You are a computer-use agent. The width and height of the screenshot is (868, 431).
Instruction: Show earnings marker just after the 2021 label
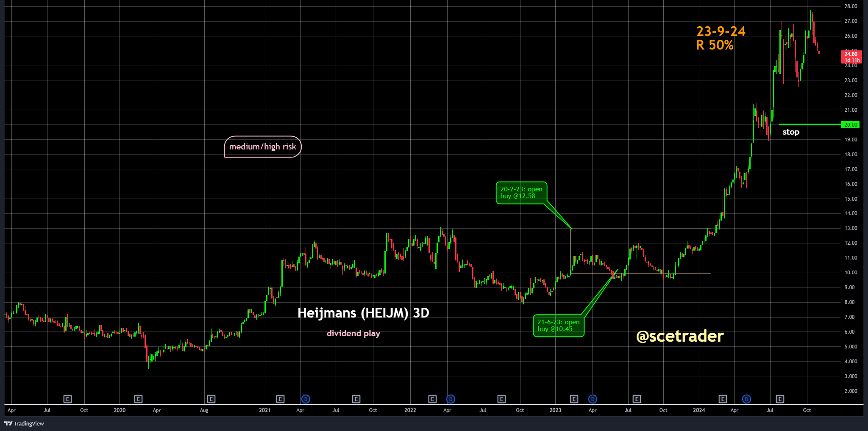[280, 399]
